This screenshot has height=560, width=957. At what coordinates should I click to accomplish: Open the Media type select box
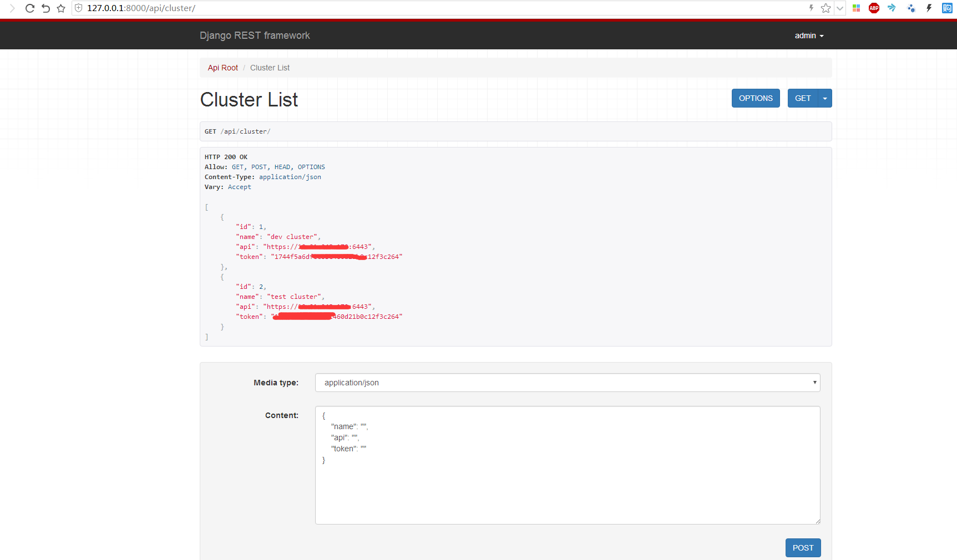coord(568,383)
